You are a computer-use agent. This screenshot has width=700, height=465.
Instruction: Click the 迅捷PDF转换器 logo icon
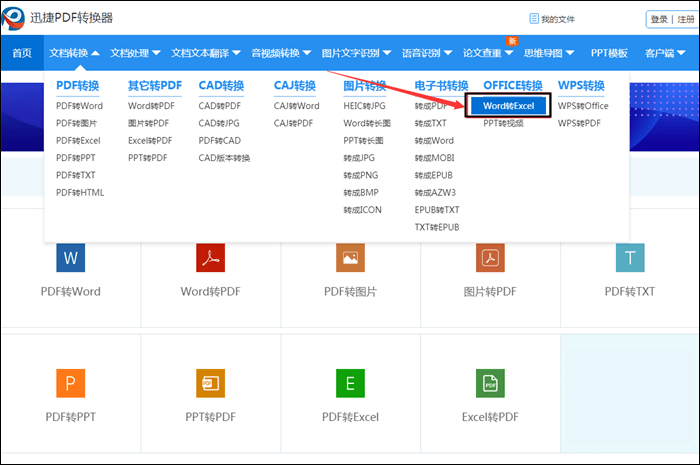click(x=13, y=18)
